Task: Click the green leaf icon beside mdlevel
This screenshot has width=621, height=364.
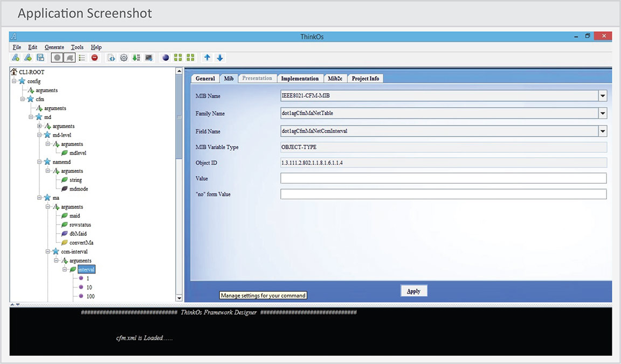Action: (64, 153)
